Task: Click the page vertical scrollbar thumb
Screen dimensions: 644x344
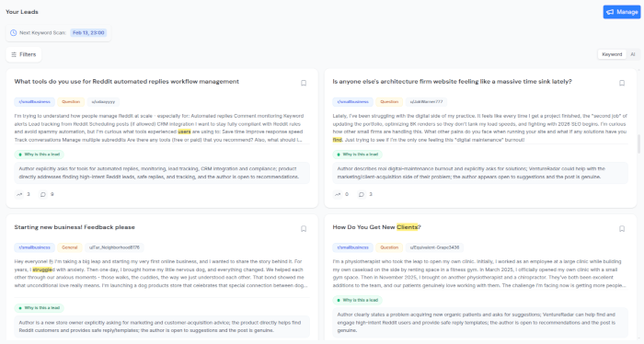Action: click(638, 144)
